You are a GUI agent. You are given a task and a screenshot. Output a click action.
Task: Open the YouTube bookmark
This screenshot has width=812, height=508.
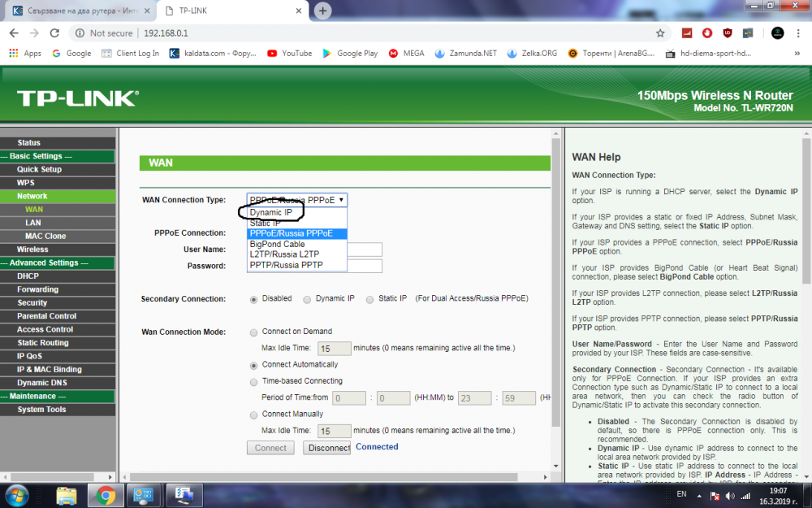tap(290, 53)
